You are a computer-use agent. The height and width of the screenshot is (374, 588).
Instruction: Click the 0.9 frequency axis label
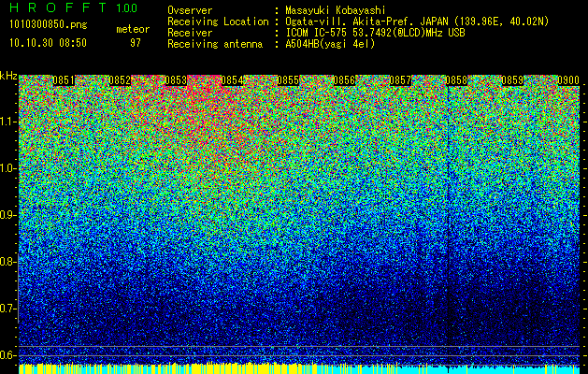click(7, 215)
